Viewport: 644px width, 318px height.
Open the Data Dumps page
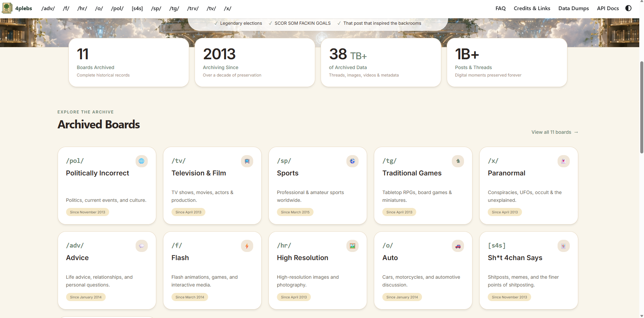[x=573, y=8]
